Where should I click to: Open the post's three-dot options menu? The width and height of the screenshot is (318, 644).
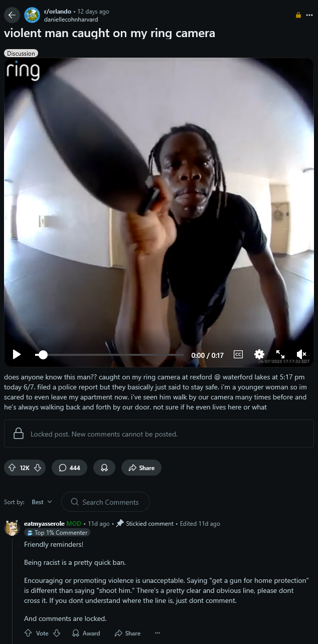[x=309, y=15]
